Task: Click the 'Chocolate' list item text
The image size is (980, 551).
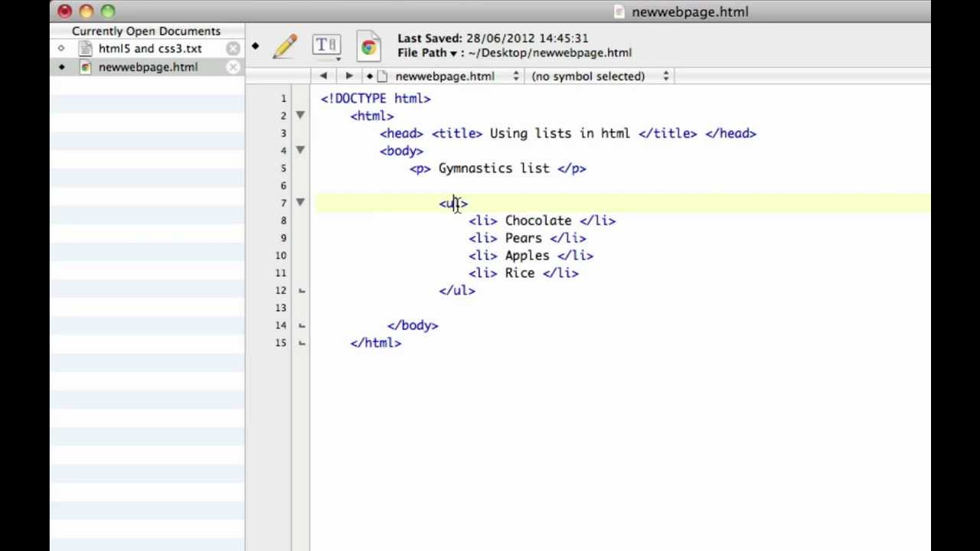Action: 538,220
